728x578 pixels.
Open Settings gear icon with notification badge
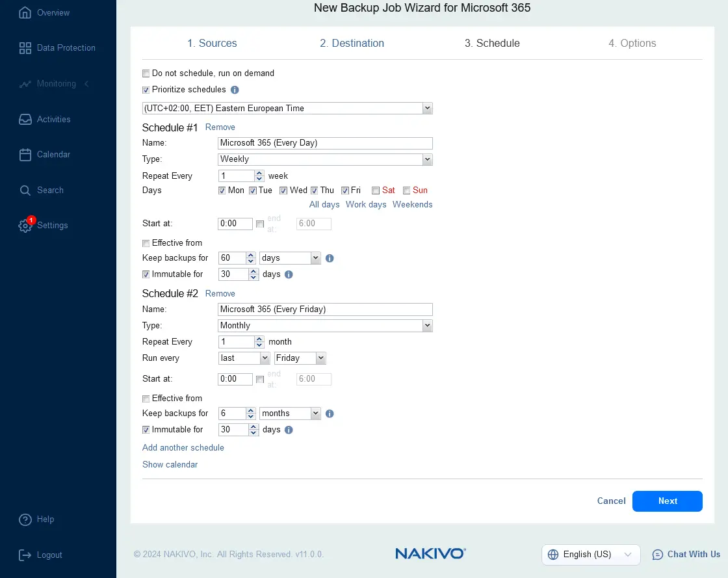(25, 226)
